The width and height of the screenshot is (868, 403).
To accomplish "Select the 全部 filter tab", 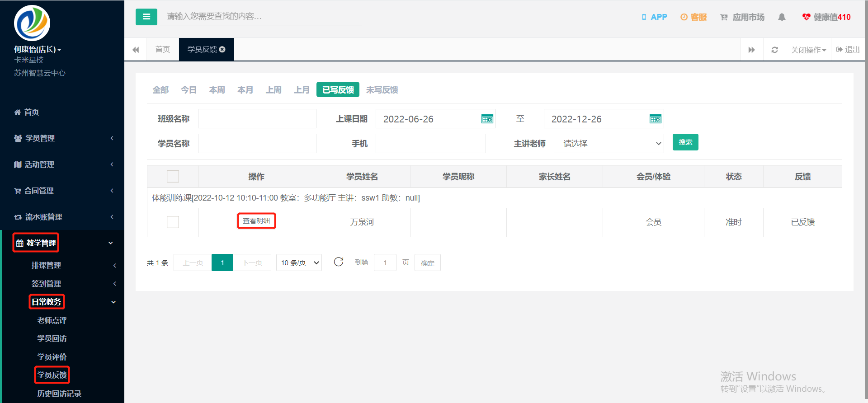I will (x=160, y=90).
